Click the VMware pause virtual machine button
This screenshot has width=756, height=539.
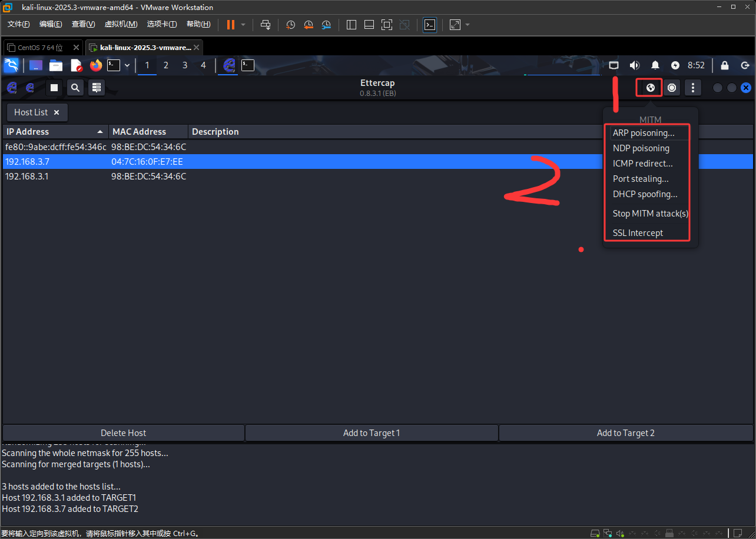(230, 25)
